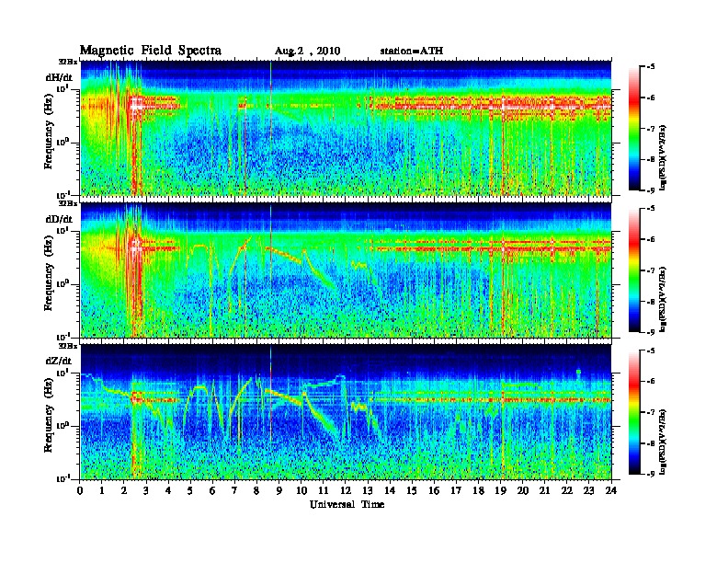Click the 32Hz label above dZ/dt panel
This screenshot has height=563, width=728.
[67, 346]
